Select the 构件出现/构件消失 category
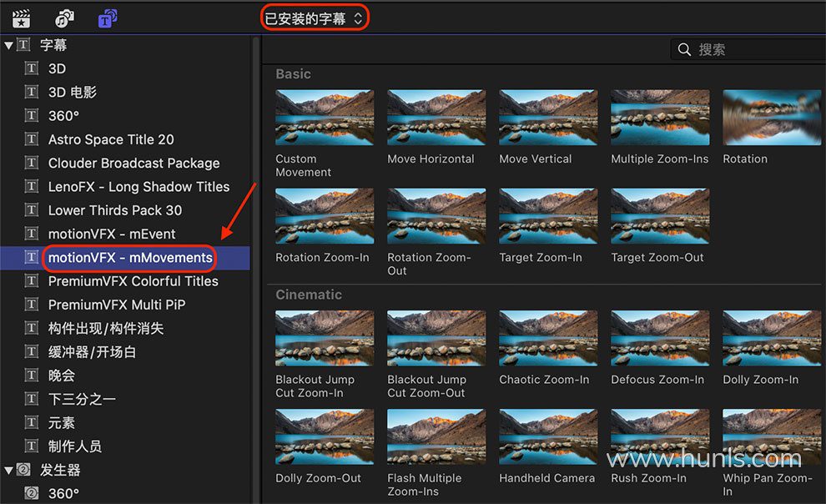The image size is (826, 504). pyautogui.click(x=106, y=329)
